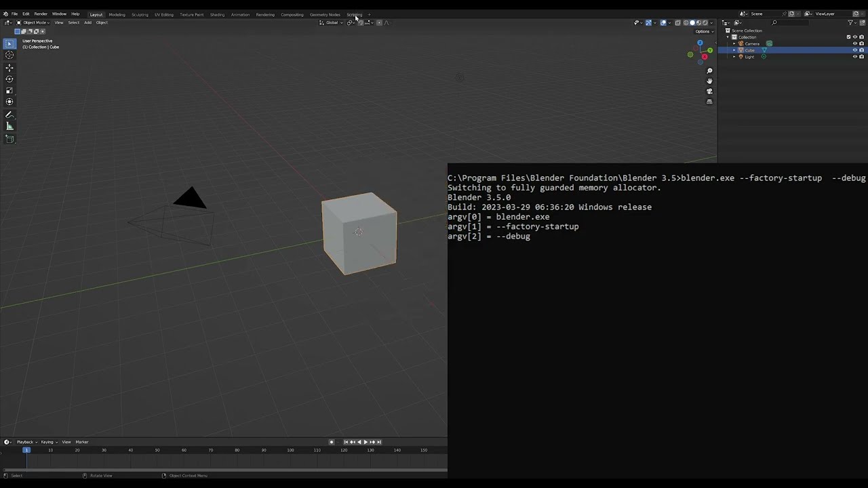Viewport: 868px width, 488px height.
Task: Select material preview viewport shading
Action: tap(698, 22)
